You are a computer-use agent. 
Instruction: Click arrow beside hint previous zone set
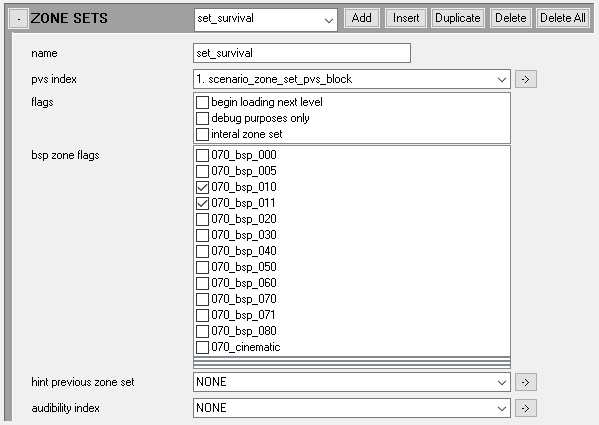(x=526, y=382)
